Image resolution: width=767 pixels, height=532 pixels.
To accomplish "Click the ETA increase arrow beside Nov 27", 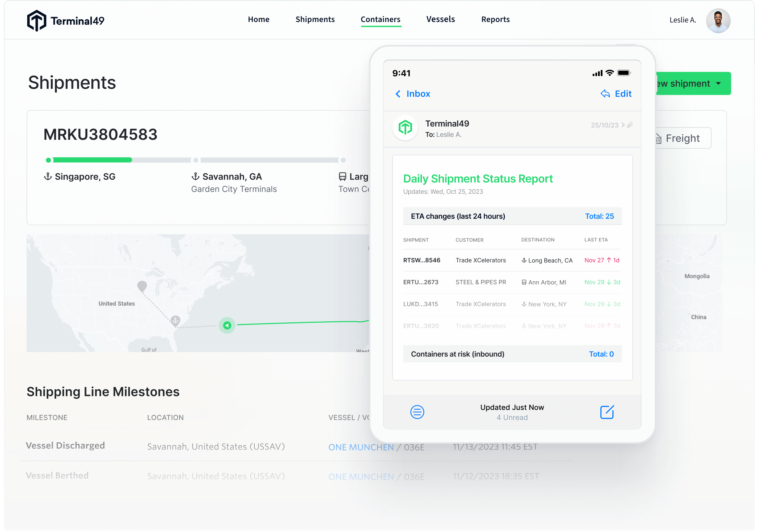I will (x=609, y=260).
